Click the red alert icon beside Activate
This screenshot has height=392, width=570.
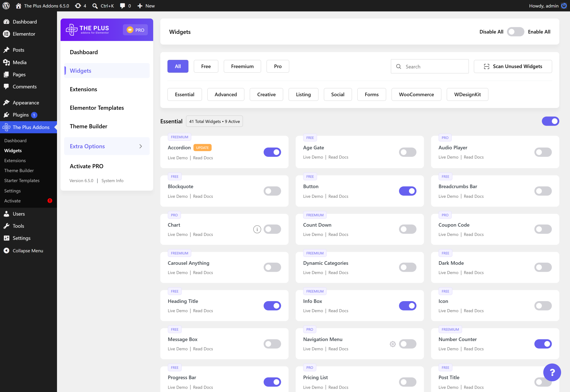coord(50,201)
